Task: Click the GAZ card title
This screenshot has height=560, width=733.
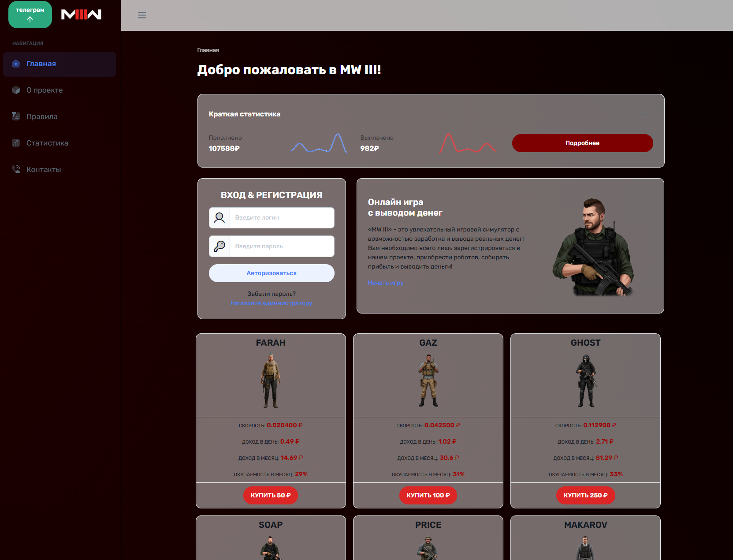Action: tap(428, 343)
